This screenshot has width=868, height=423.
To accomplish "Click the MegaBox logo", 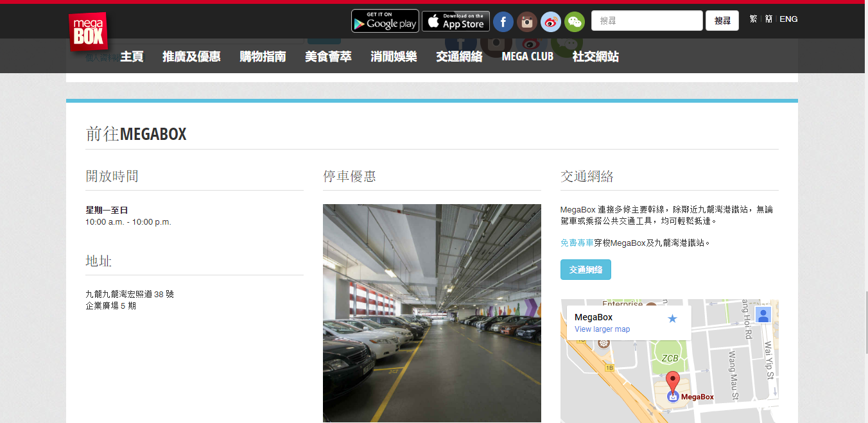I will 88,31.
